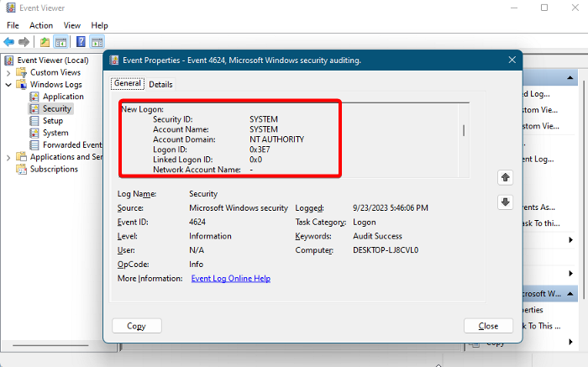
Task: Click the Task Category value Logon
Action: (x=364, y=222)
